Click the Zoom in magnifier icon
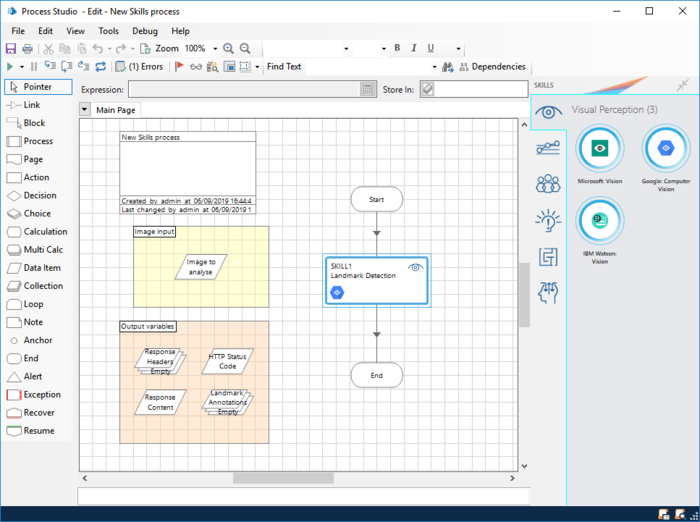The image size is (700, 522). (228, 48)
